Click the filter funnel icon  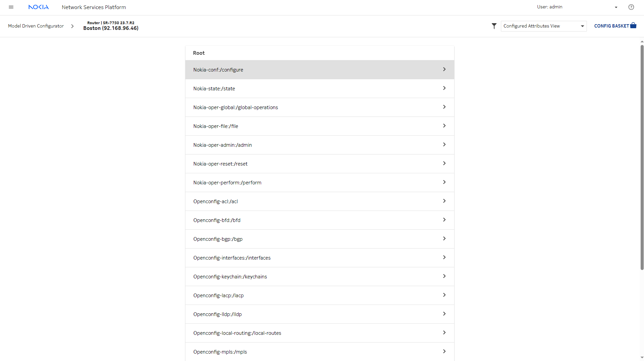point(494,26)
